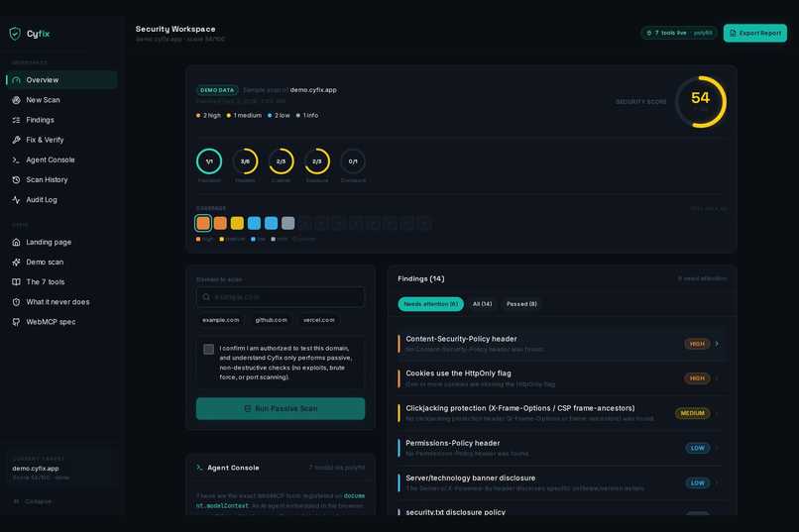Click the "2 low" severity count
Viewport: 799px width, 532px height.
[x=279, y=116]
